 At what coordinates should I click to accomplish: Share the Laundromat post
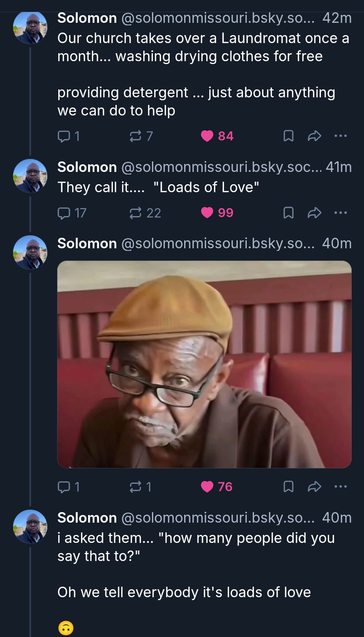tap(314, 136)
